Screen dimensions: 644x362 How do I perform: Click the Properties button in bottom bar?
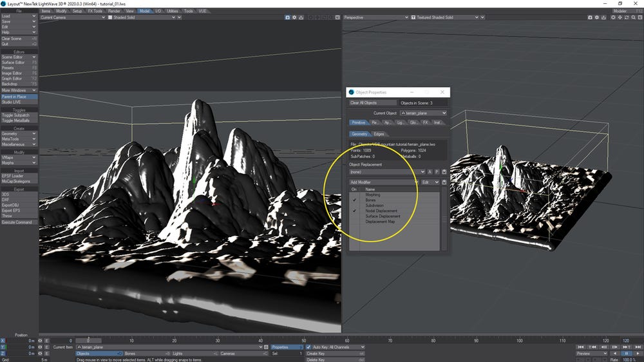pos(287,347)
